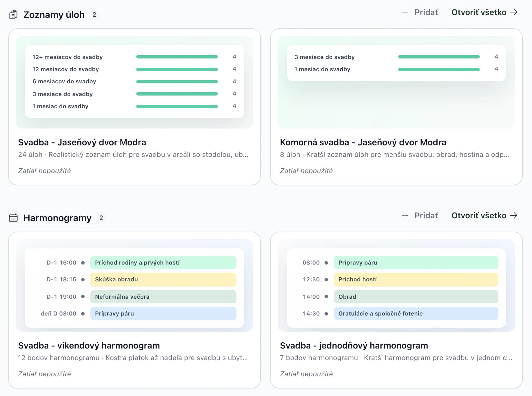The image size is (532, 396).
Task: Click the Komorná svadba preview thumbnail
Action: 396,82
